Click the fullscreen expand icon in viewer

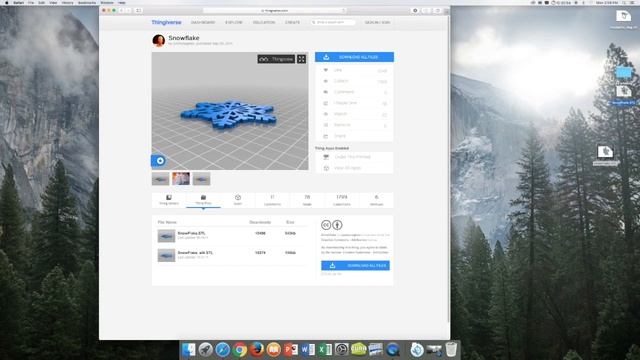coord(301,59)
